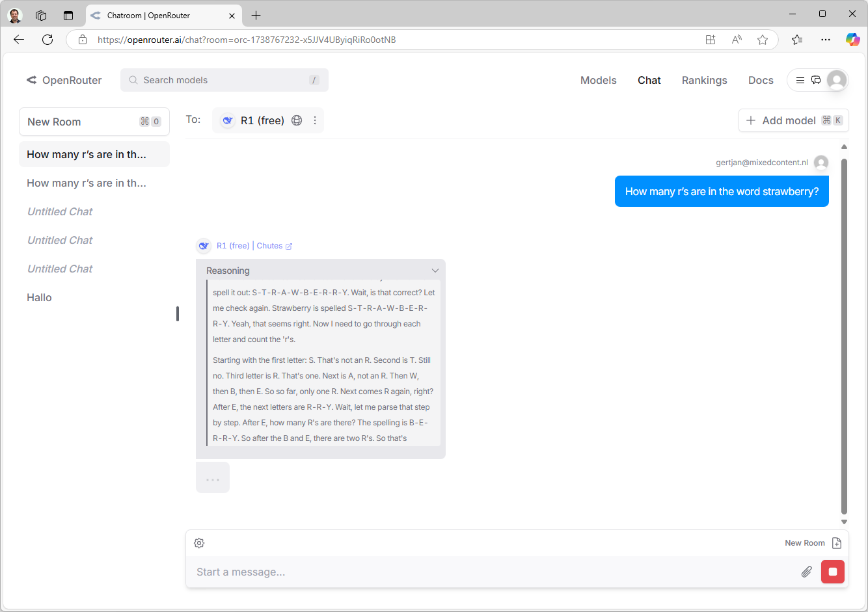This screenshot has height=612, width=868.
Task: Open the favorites list icon
Action: (x=797, y=40)
